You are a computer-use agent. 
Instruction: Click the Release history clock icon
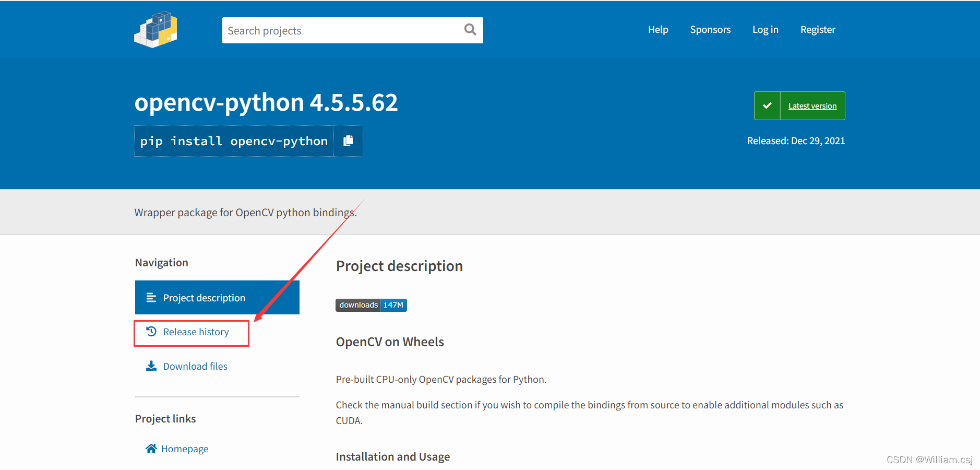click(151, 332)
